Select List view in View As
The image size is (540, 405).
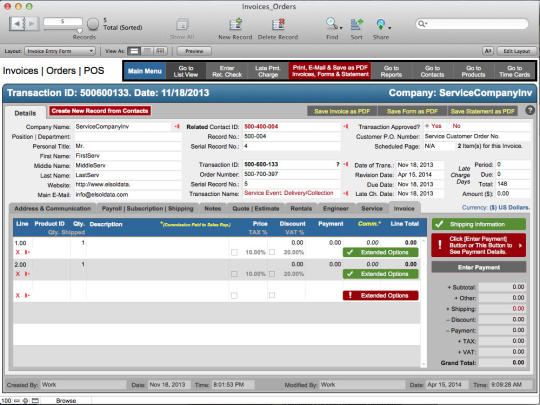pos(147,51)
